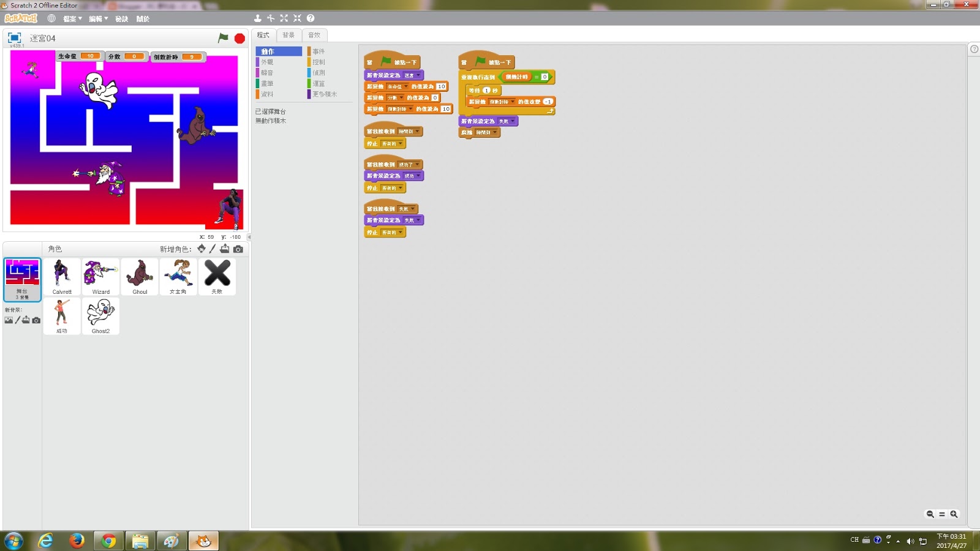Click the Scratch logo

coord(21,18)
